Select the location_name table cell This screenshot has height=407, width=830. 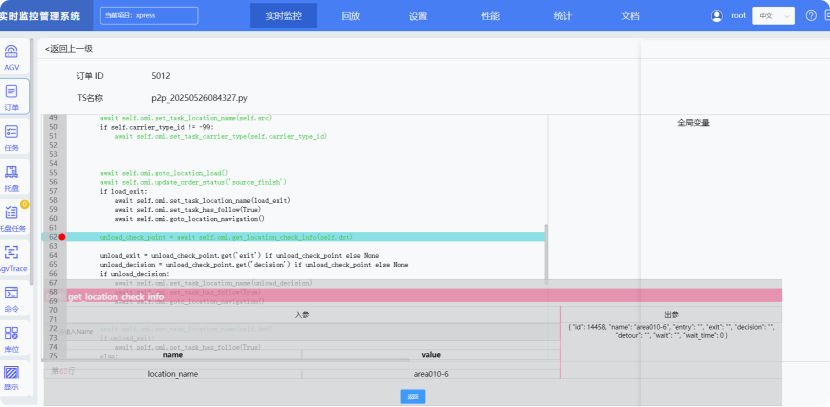tap(173, 374)
